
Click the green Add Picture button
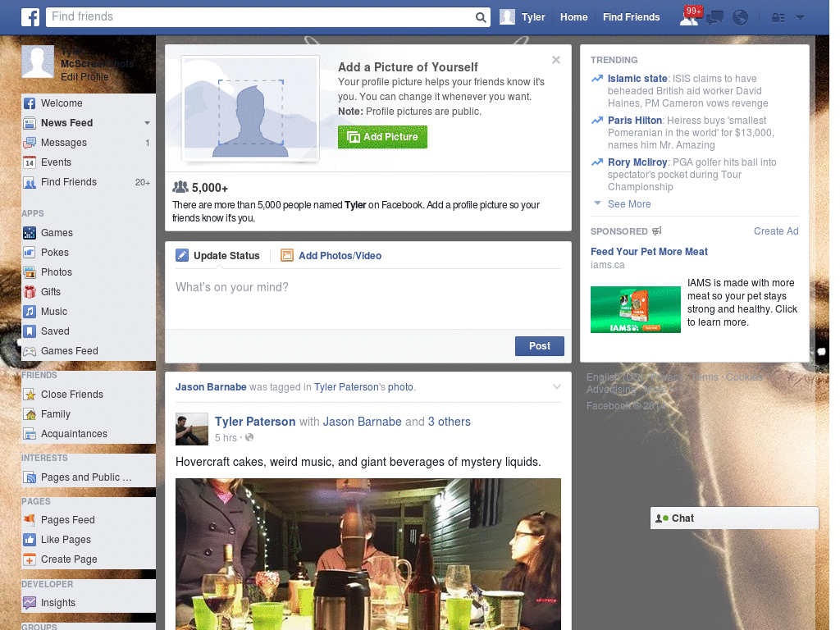382,137
